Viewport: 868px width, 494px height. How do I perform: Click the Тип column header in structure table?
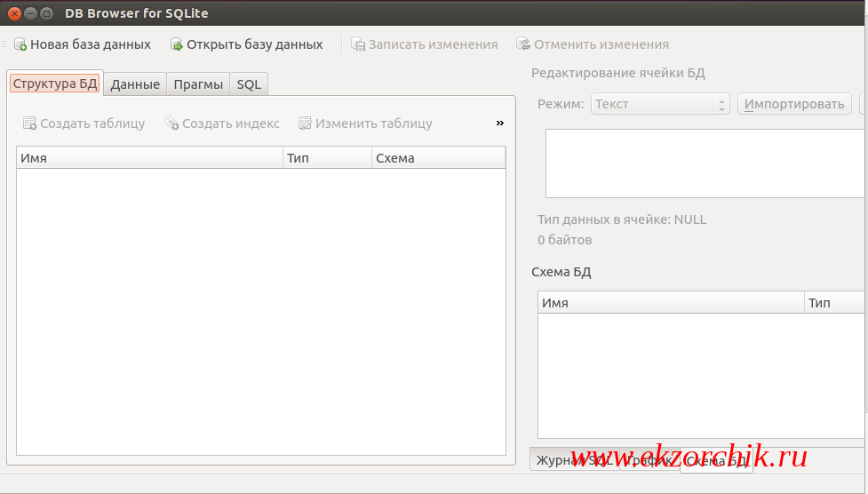tap(327, 158)
